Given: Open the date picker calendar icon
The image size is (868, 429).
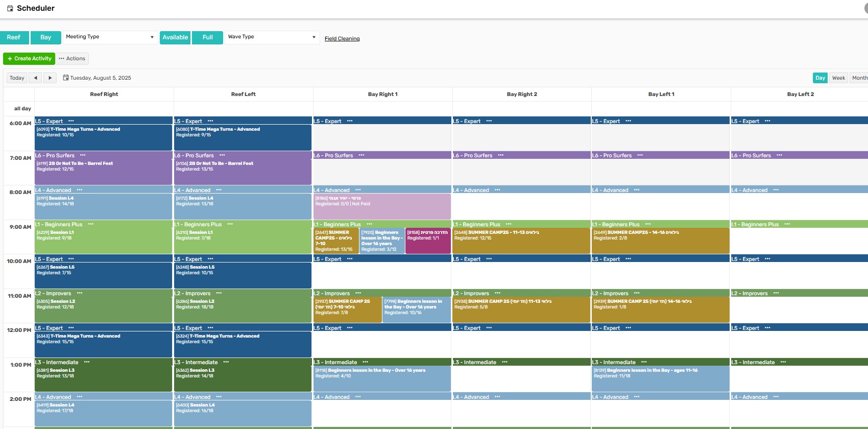Looking at the screenshot, I should coord(66,78).
